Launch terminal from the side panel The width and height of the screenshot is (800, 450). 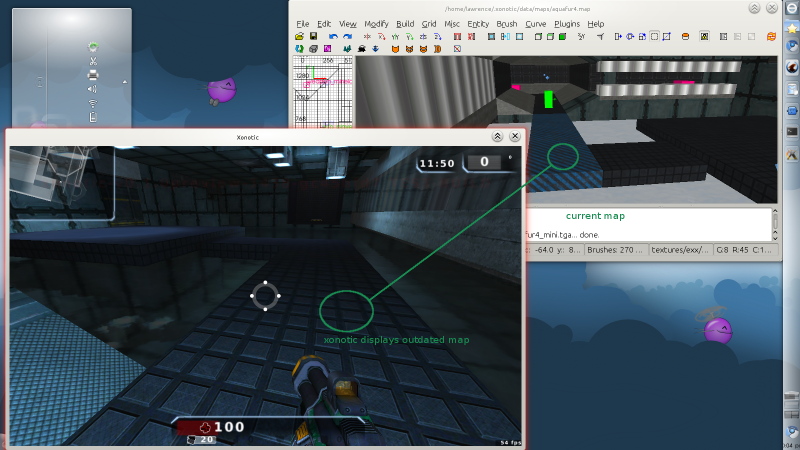(x=792, y=132)
